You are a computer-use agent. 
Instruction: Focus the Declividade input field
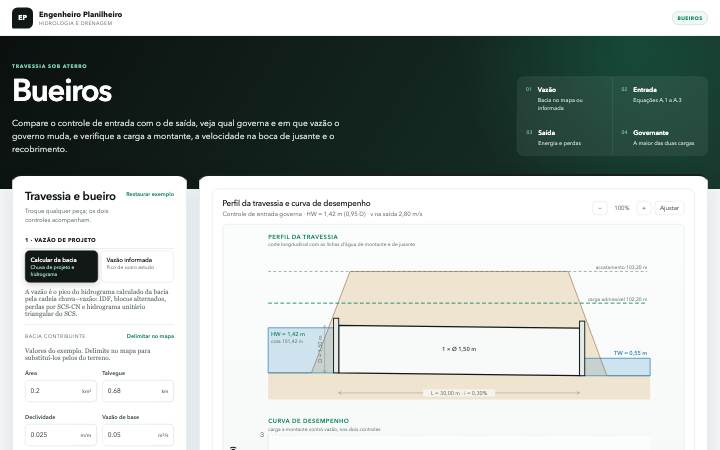[61, 435]
